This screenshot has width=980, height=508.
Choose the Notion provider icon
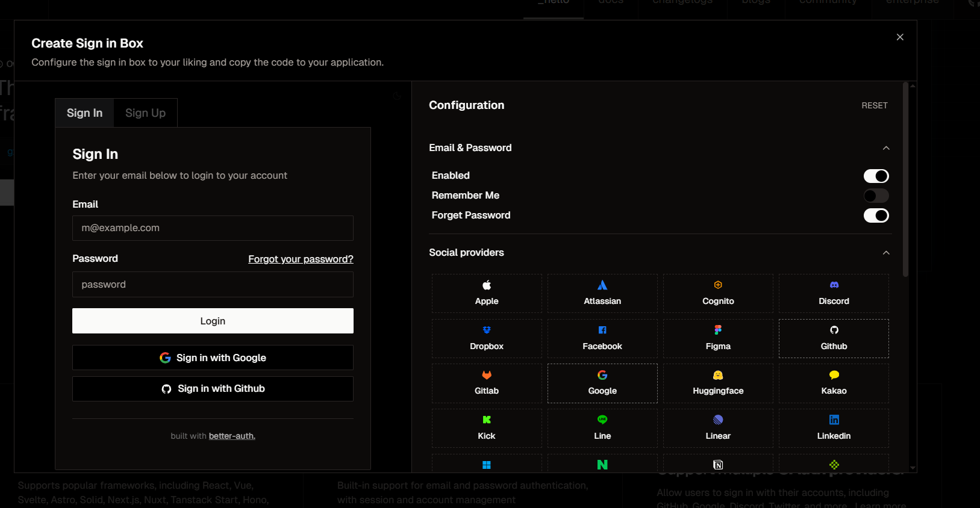718,465
